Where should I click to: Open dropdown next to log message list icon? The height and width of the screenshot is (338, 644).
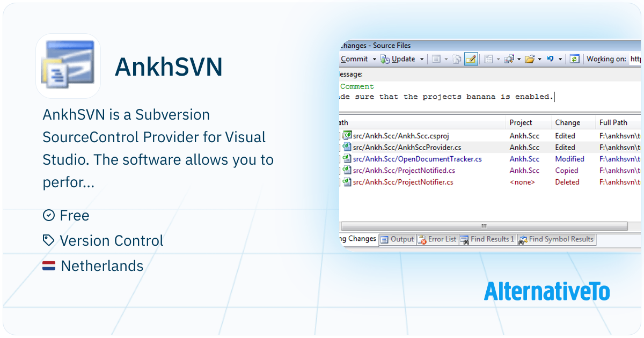445,60
